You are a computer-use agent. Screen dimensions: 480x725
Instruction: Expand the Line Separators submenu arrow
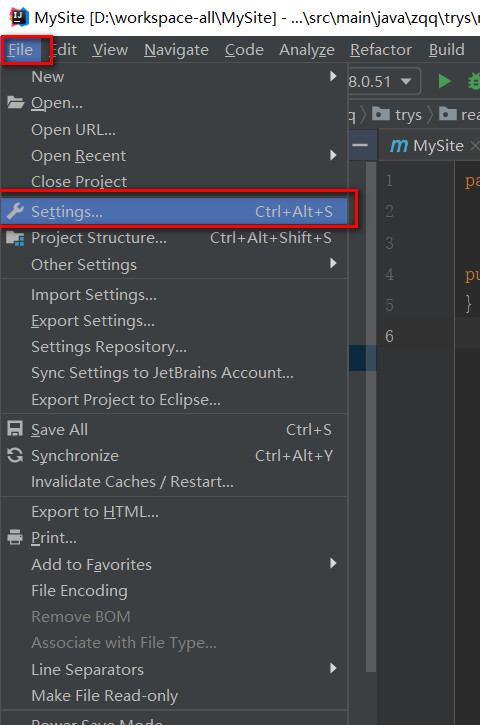click(333, 668)
